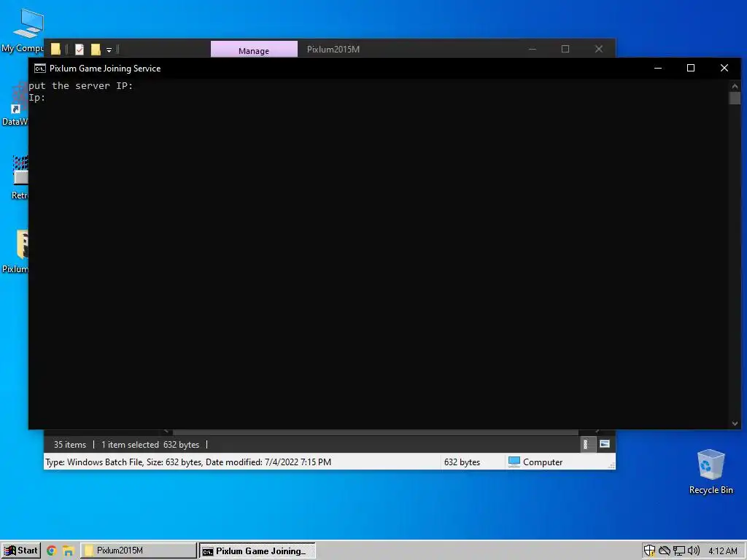This screenshot has width=747, height=560.
Task: Open the volume speaker tray icon
Action: (x=694, y=551)
